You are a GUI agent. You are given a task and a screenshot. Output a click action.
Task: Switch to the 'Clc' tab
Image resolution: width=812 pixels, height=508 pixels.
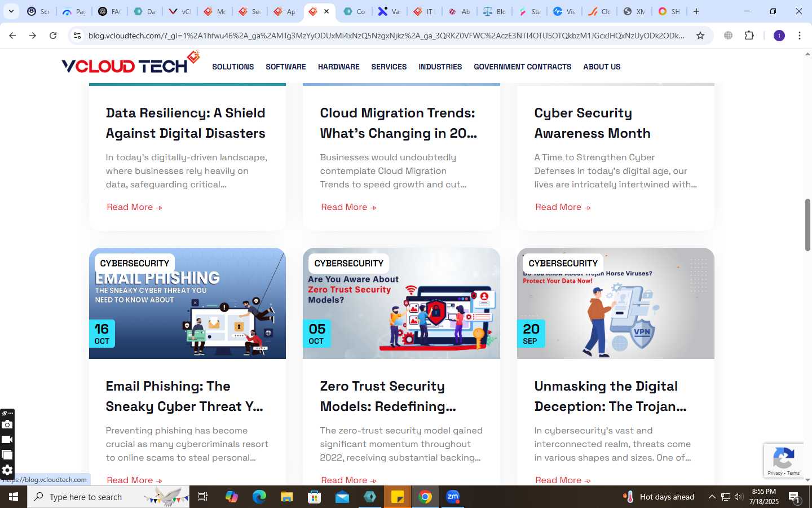(599, 11)
